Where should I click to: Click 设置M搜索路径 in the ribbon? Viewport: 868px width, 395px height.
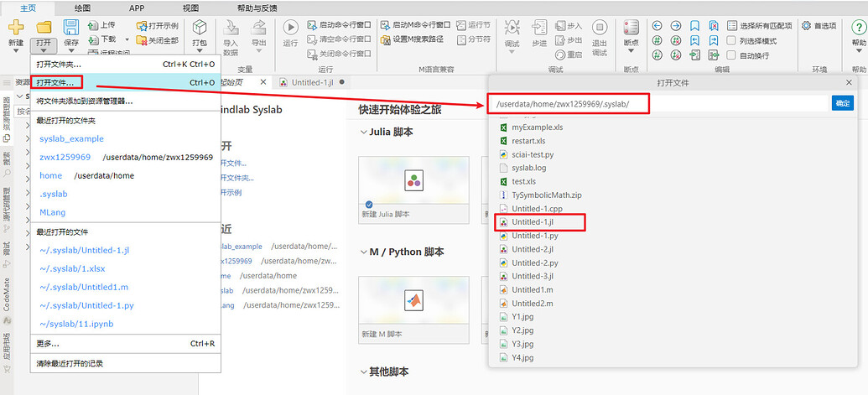413,39
